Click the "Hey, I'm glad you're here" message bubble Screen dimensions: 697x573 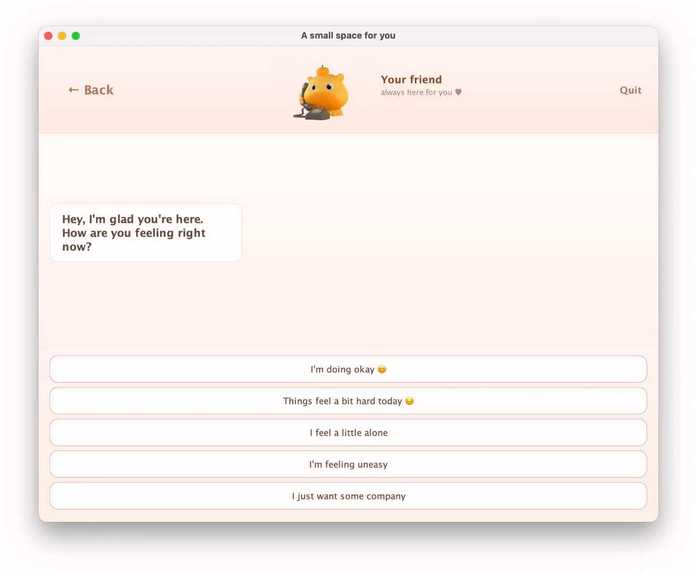point(145,232)
